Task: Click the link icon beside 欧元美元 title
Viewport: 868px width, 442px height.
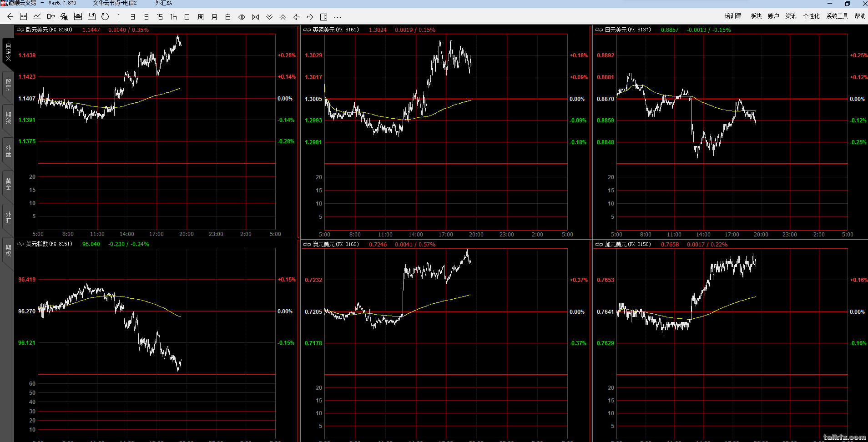Action: coord(20,30)
